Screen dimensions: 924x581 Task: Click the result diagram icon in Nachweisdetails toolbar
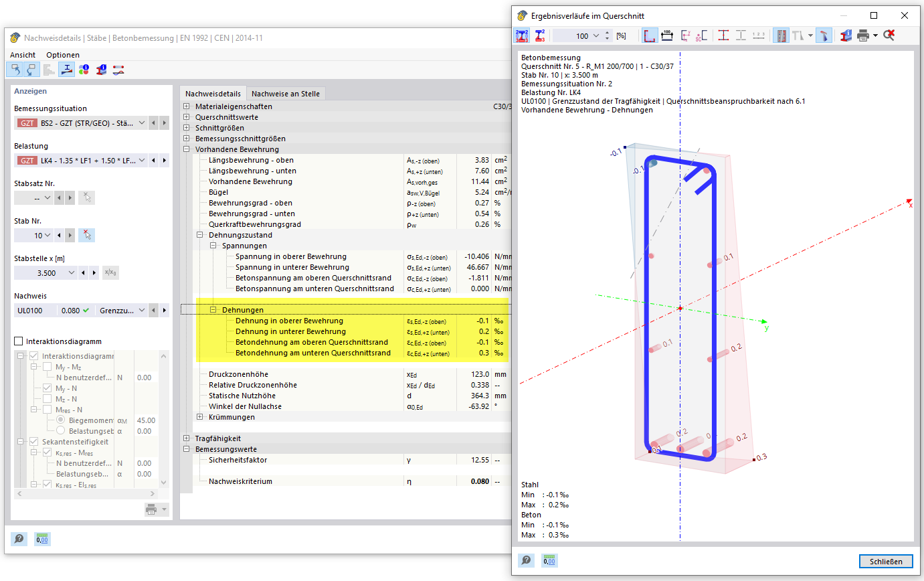(66, 69)
